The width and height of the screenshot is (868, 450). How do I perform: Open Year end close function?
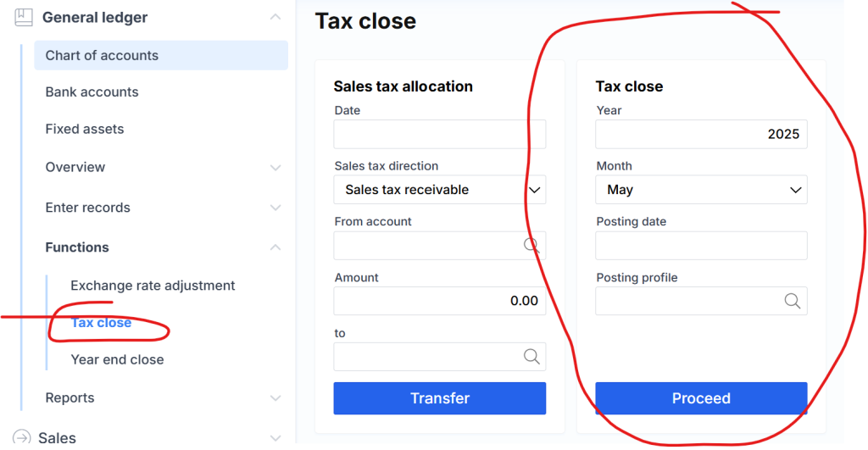pos(117,359)
